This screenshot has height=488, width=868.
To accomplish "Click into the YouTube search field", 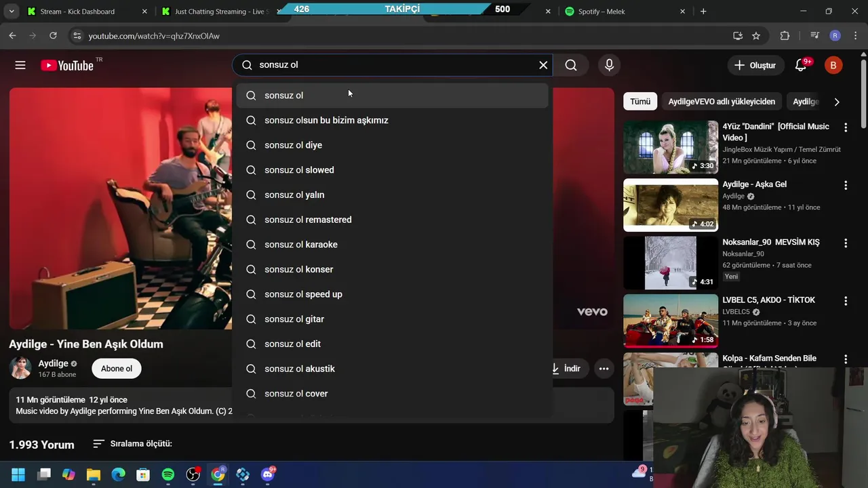I will point(393,65).
